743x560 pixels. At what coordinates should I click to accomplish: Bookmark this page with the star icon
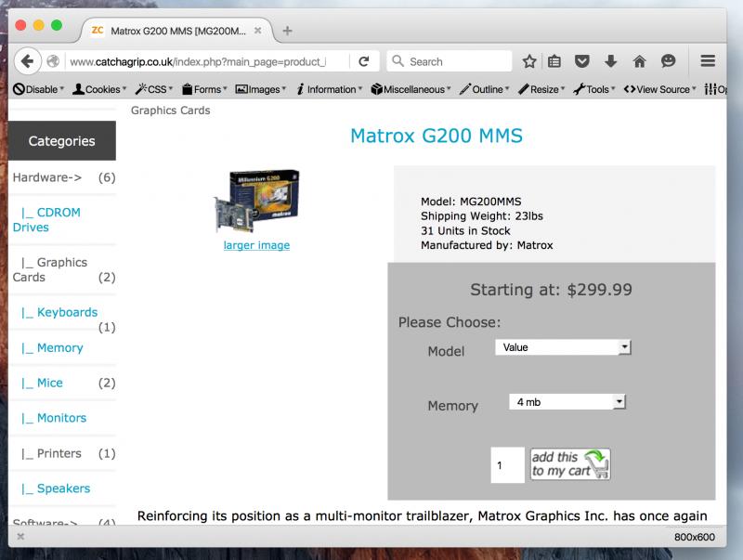[529, 61]
